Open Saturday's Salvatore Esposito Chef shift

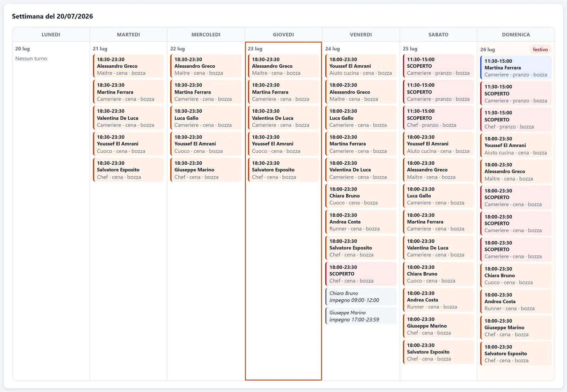(438, 352)
